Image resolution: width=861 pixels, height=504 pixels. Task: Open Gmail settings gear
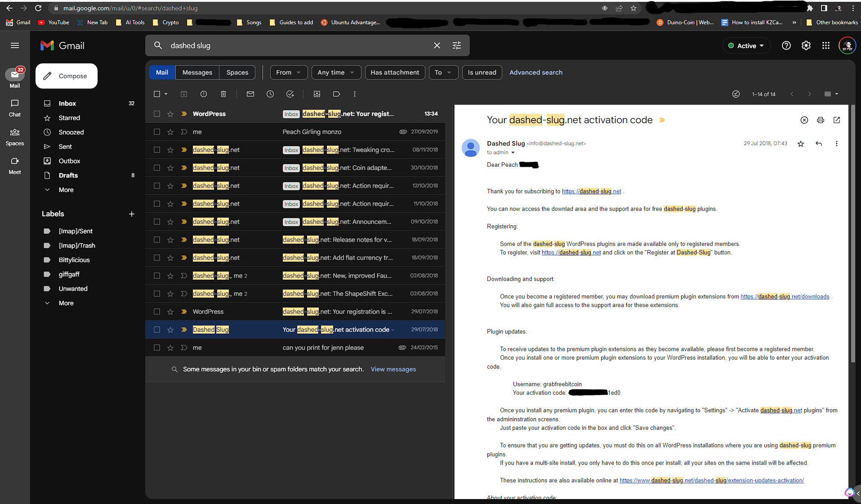point(806,45)
